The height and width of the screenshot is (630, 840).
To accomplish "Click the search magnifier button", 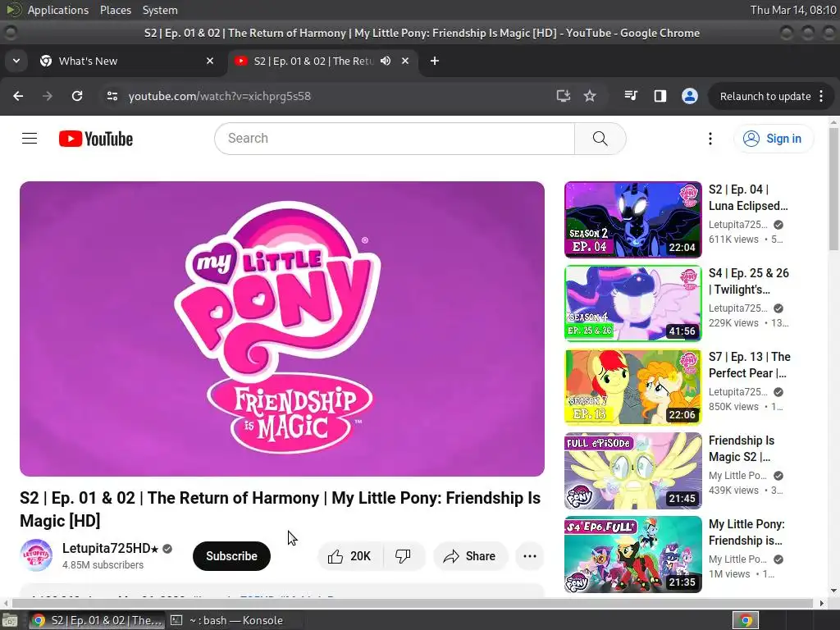I will tap(600, 139).
